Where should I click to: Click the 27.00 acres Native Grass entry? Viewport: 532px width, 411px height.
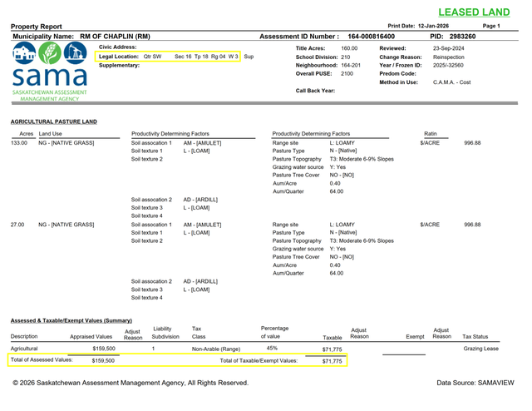pyautogui.click(x=54, y=225)
